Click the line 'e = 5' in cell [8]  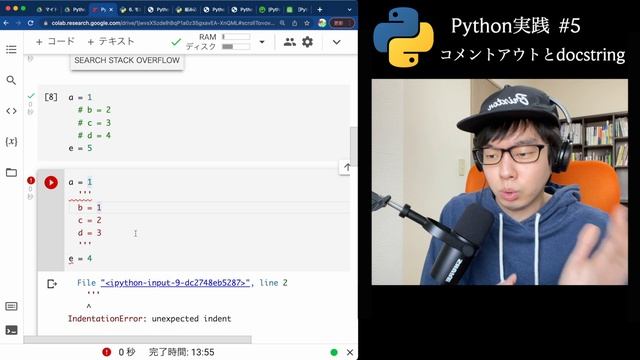80,148
